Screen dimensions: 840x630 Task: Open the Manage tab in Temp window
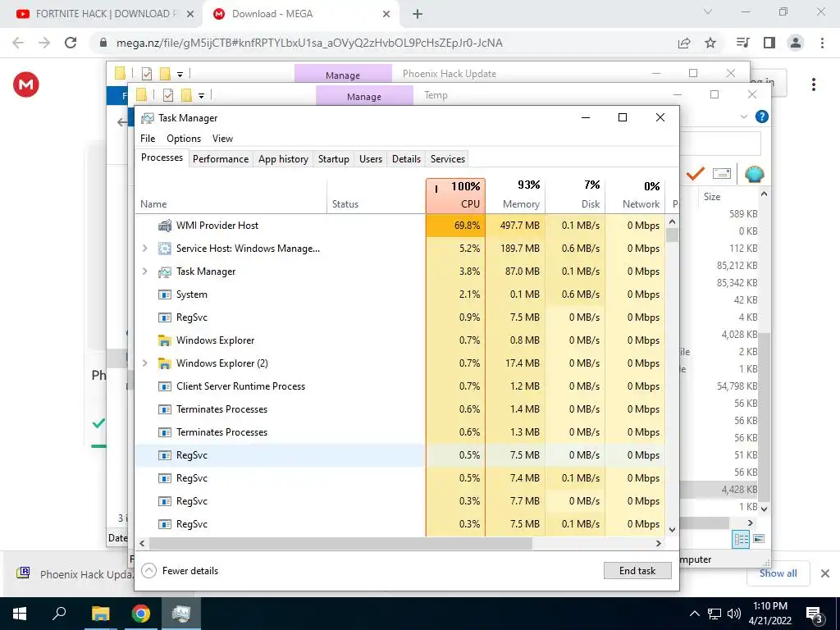(364, 96)
